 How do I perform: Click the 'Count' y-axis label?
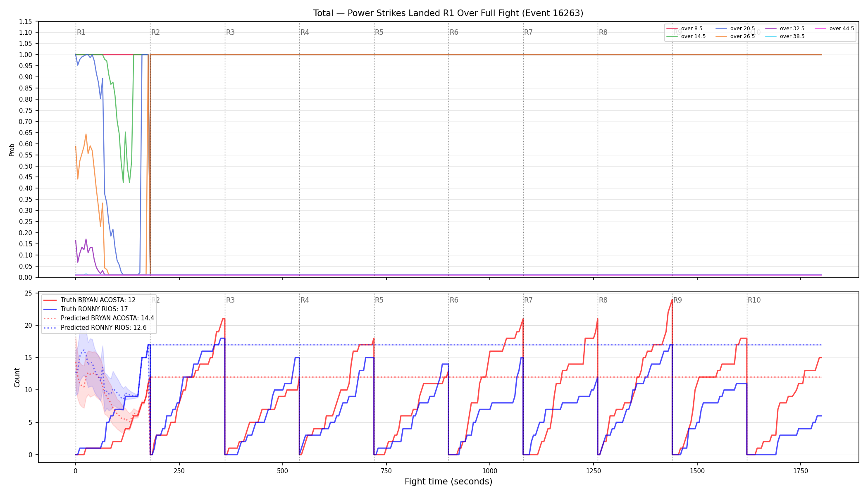click(17, 377)
